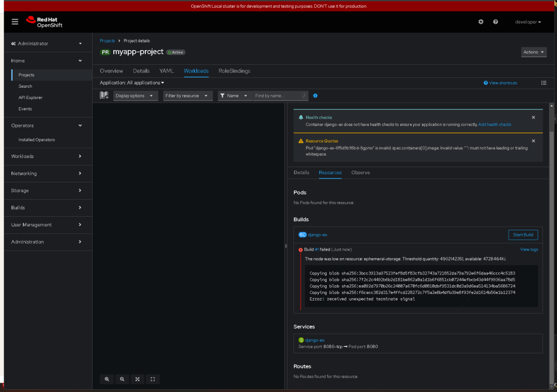Viewport: 557px width, 392px height.
Task: Open Installed Operators page
Action: coord(36,140)
